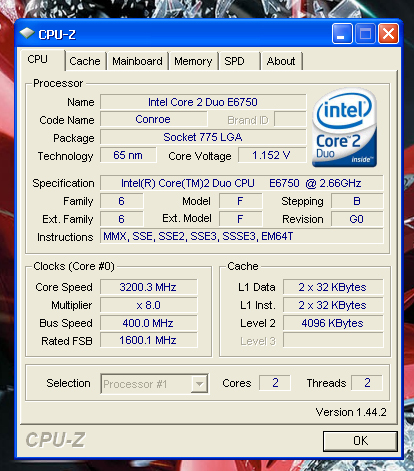414x471 pixels.
Task: Click the Core Voltage value '1.152 V'
Action: click(x=272, y=155)
